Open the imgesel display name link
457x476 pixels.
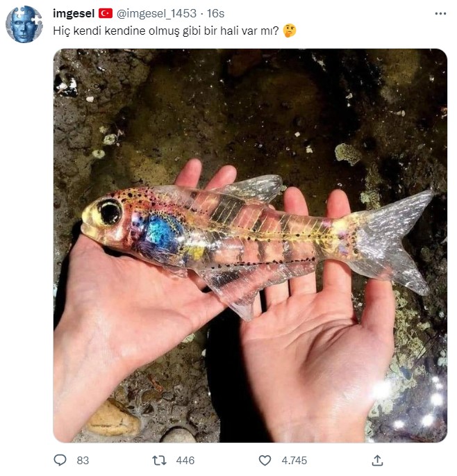tap(74, 14)
